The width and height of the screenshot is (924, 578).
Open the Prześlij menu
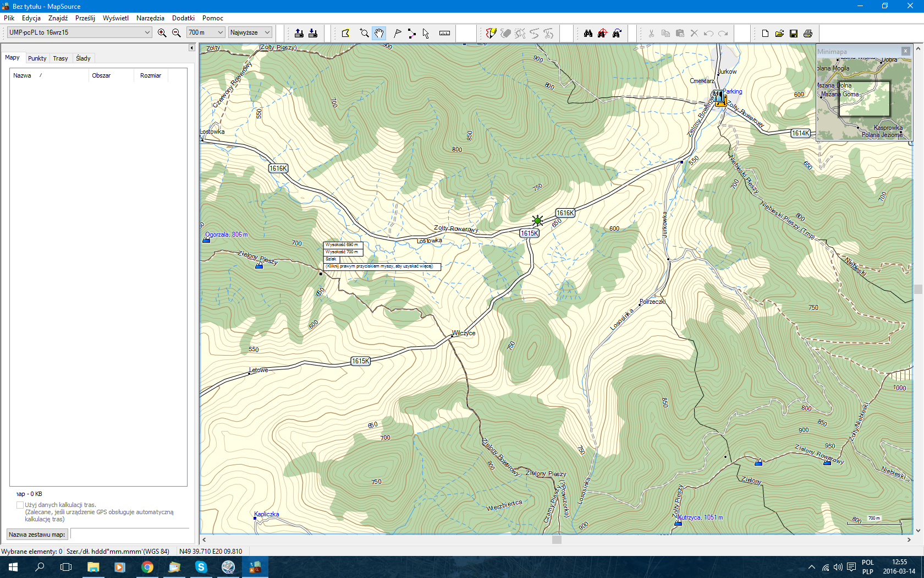(85, 18)
